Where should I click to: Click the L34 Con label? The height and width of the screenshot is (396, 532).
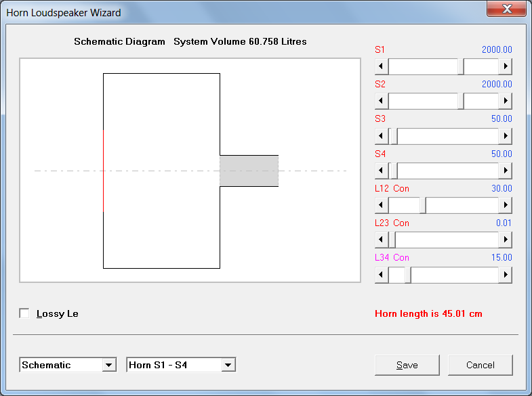(x=392, y=257)
